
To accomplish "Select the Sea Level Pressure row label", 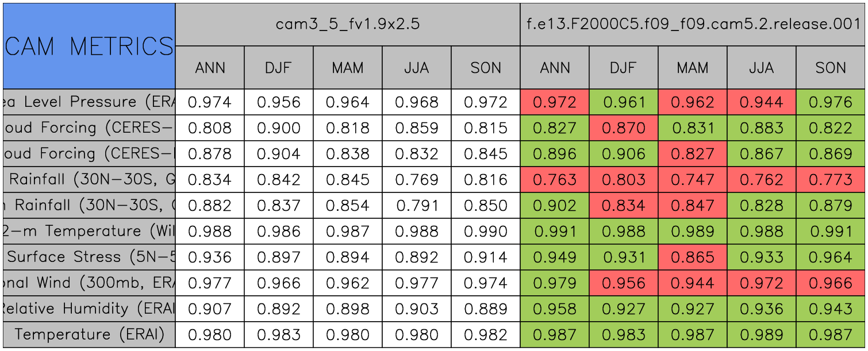I will 89,102.
